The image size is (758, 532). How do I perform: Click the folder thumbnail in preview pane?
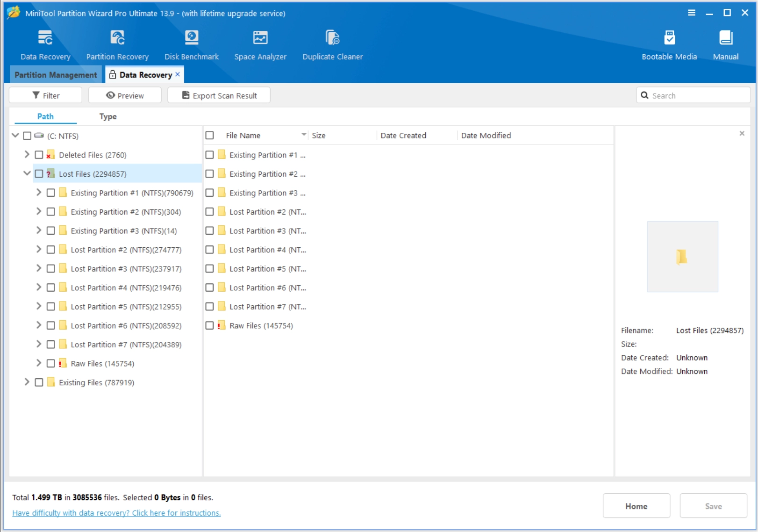682,257
